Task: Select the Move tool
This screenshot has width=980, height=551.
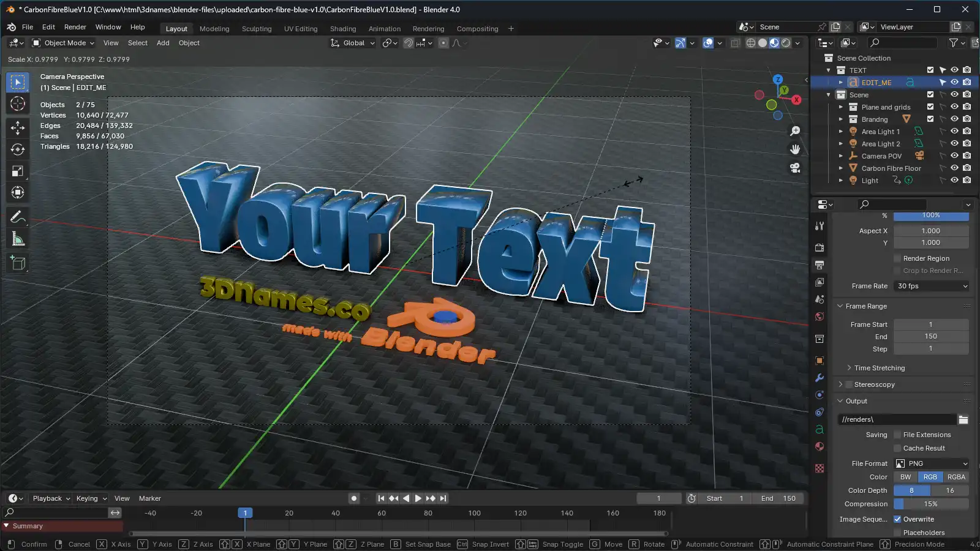Action: (18, 127)
